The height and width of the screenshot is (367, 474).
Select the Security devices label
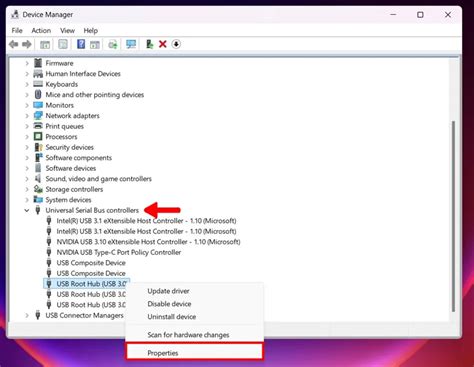70,147
